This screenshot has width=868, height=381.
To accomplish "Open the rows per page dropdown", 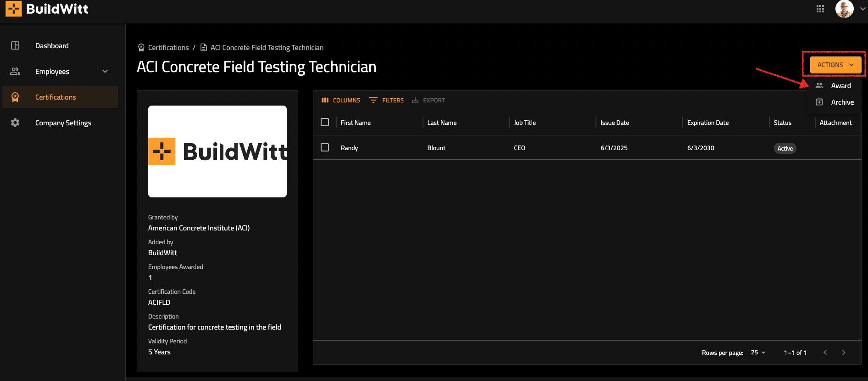I will pos(758,353).
